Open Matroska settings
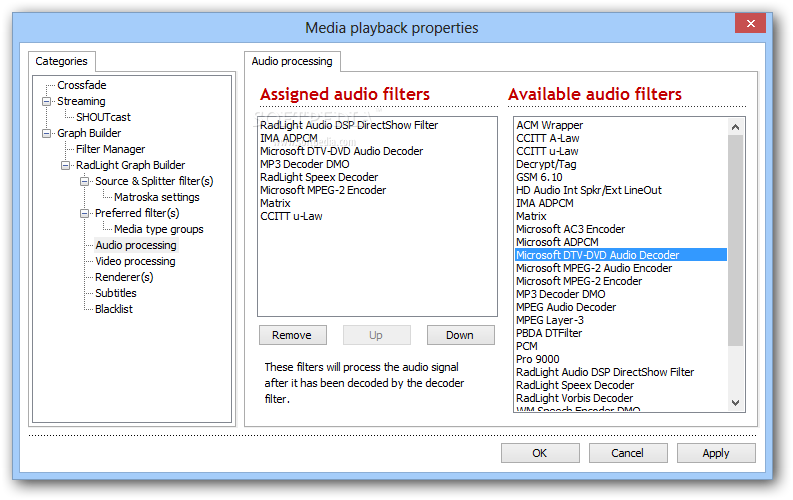 click(157, 197)
